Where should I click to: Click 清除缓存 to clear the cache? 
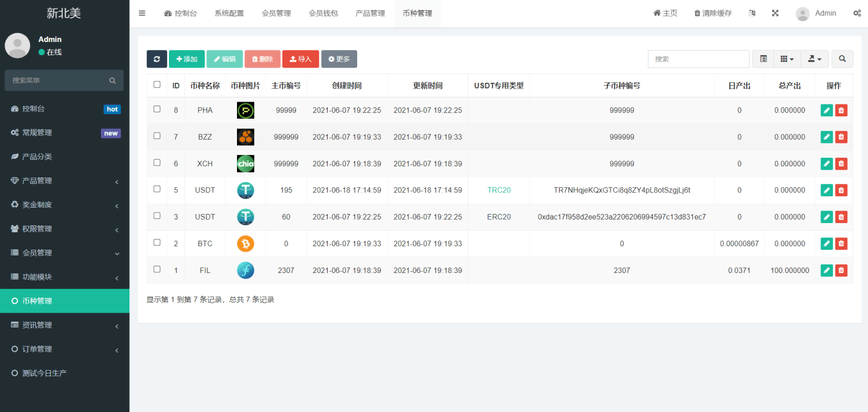coord(712,12)
